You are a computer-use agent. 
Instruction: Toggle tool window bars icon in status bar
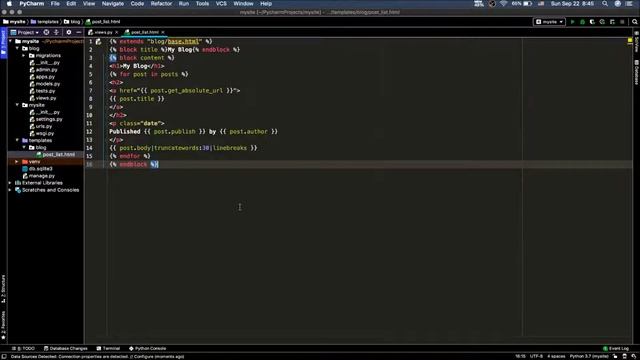pyautogui.click(x=4, y=357)
